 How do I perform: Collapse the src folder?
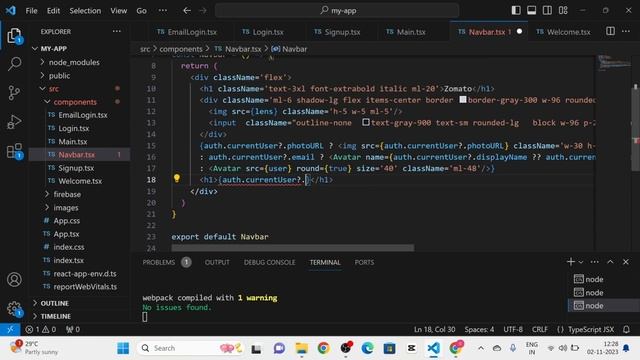click(42, 89)
